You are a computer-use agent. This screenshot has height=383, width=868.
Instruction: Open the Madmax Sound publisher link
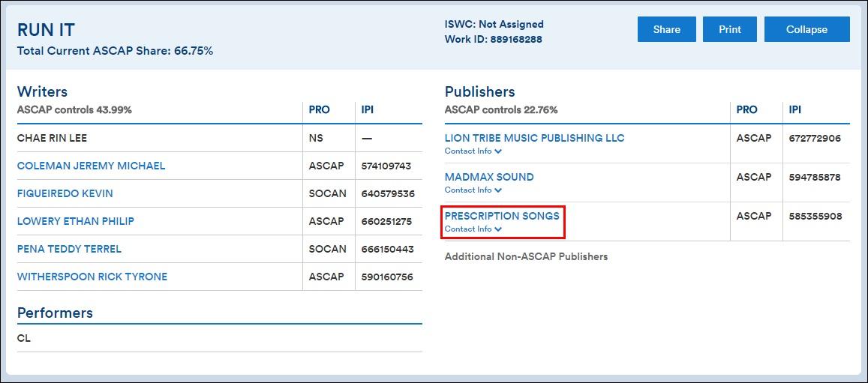point(489,177)
